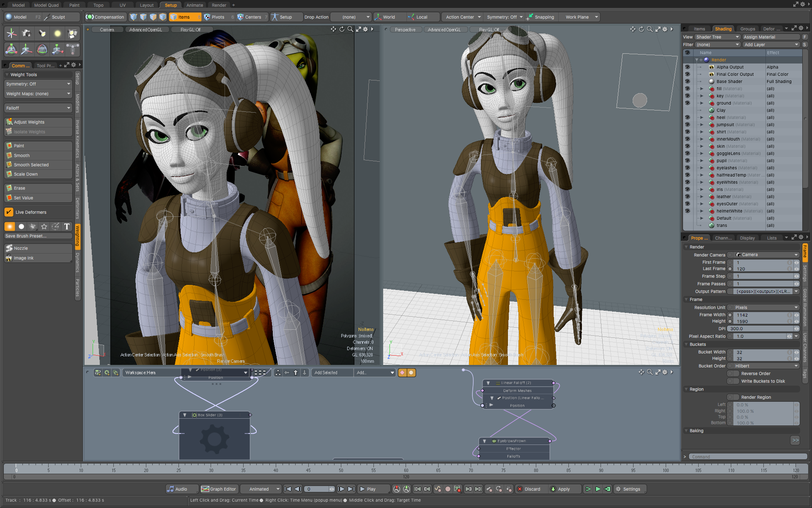Hide the leather material layer
Viewport: 812px width, 508px height.
pos(687,196)
